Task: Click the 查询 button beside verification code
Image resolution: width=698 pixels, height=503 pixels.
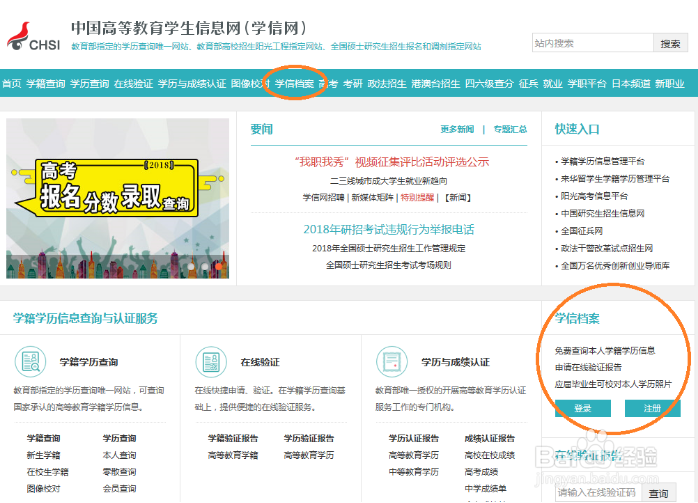Action: tap(658, 493)
